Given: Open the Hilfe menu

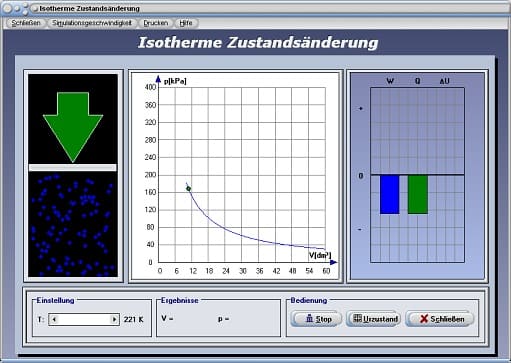Looking at the screenshot, I should tap(186, 23).
